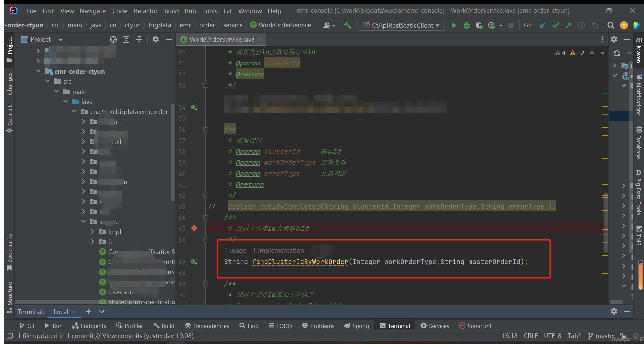644x344 pixels.
Task: Show Git history clock icon
Action: click(582, 25)
